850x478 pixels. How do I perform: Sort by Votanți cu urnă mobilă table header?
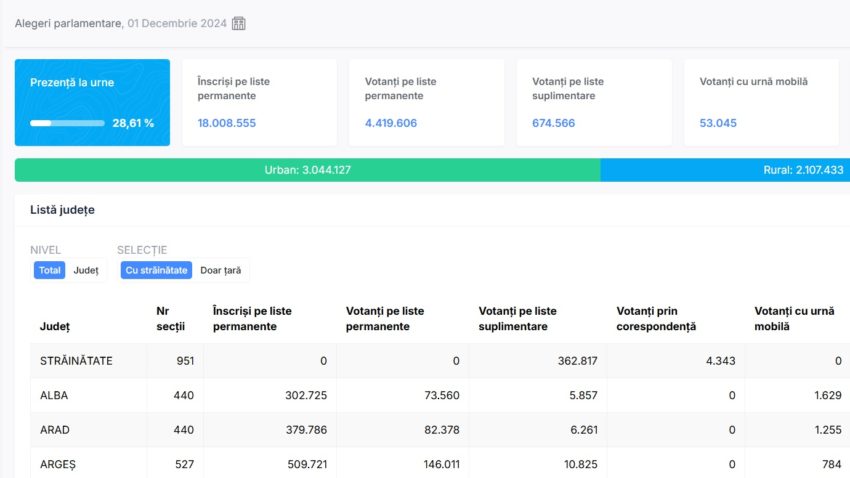(794, 319)
